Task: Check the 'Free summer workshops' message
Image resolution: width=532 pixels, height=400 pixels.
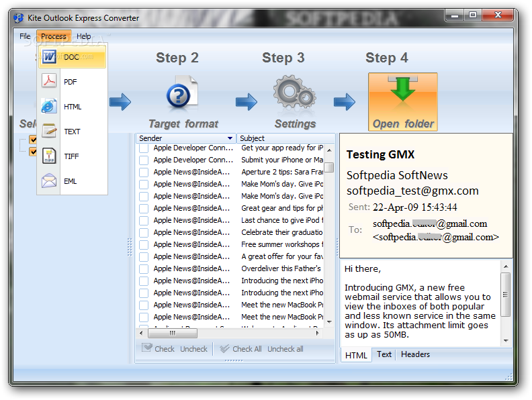Action: [x=144, y=245]
